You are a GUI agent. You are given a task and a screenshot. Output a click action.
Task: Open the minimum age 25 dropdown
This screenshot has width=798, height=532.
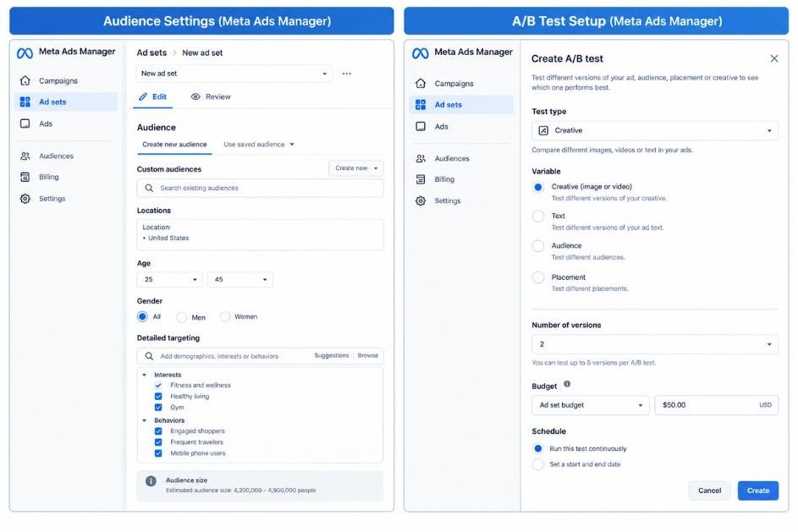[170, 280]
